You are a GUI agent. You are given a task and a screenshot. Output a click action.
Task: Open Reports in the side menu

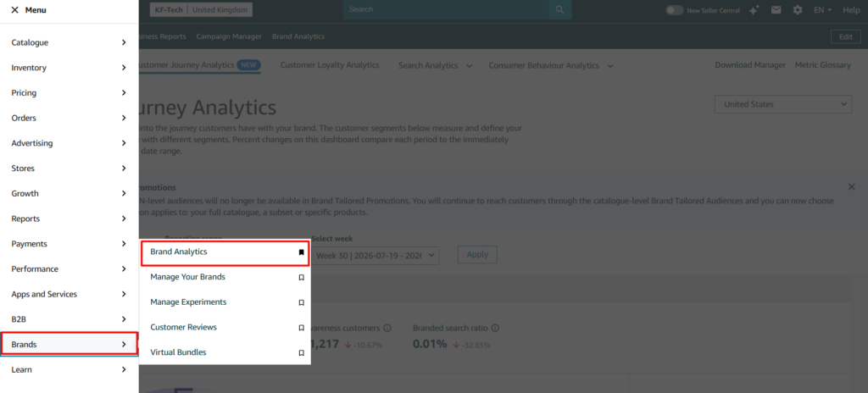tap(70, 219)
